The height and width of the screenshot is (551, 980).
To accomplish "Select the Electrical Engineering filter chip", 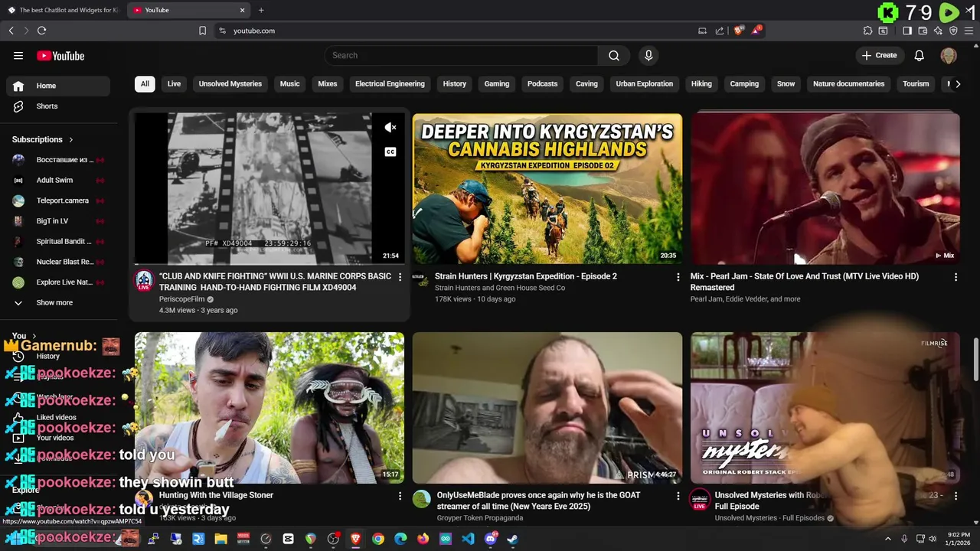I will pos(390,83).
